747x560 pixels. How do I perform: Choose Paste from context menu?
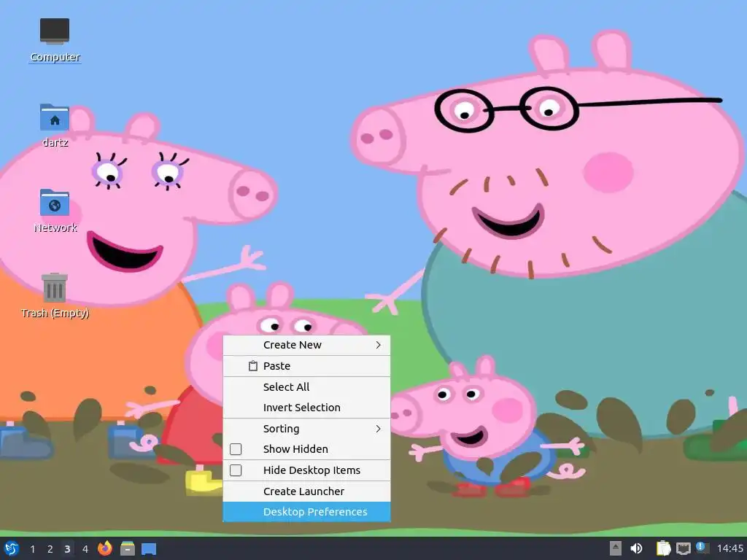307,366
